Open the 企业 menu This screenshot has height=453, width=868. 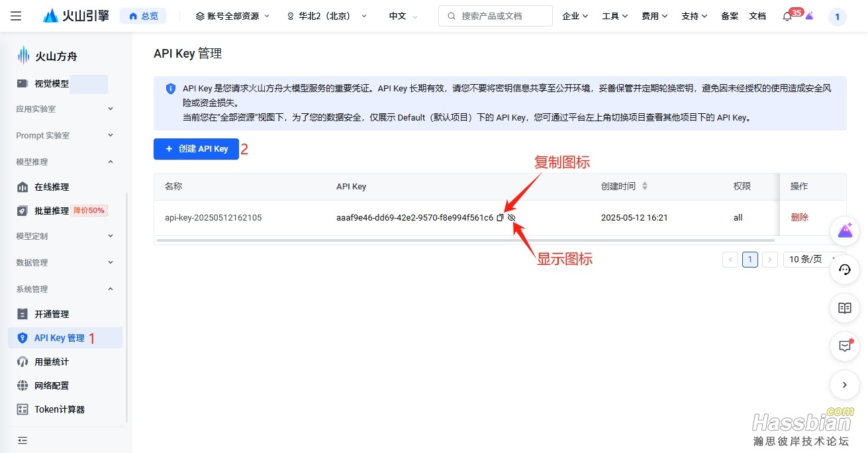pos(575,16)
